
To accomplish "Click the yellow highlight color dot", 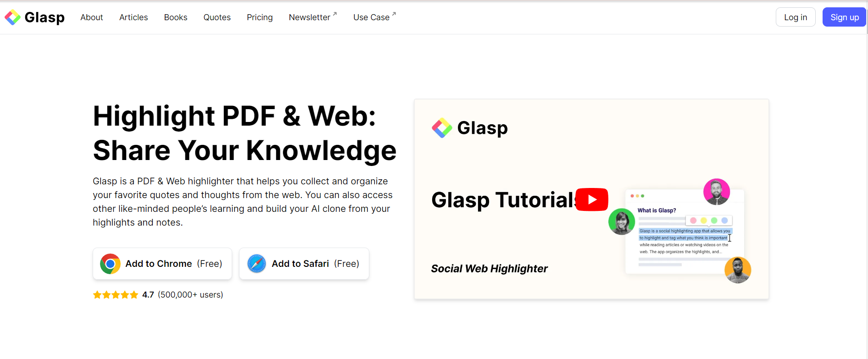I will (704, 221).
